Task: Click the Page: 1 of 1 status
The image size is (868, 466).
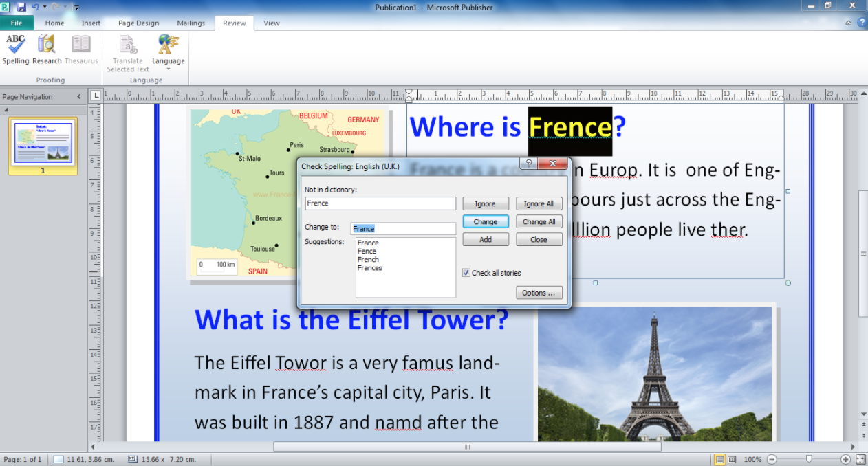Action: 23,459
